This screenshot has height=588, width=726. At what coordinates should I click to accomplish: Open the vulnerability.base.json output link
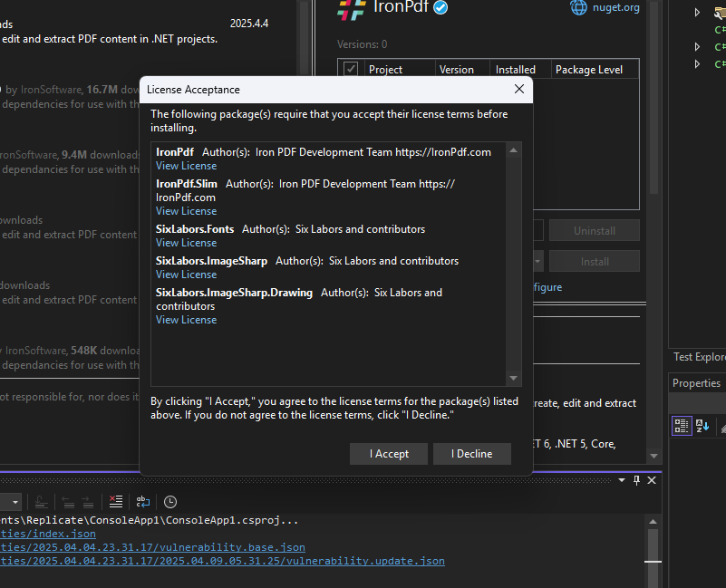[152, 547]
